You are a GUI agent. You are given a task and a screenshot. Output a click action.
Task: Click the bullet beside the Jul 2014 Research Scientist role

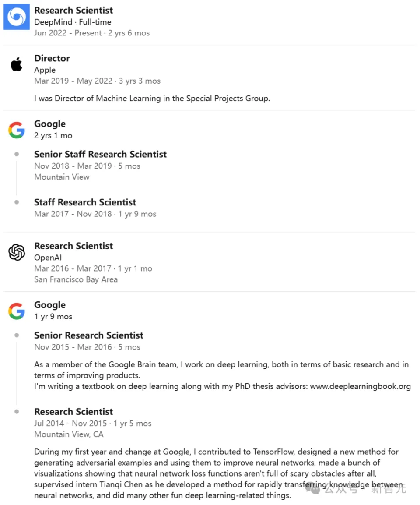[17, 412]
